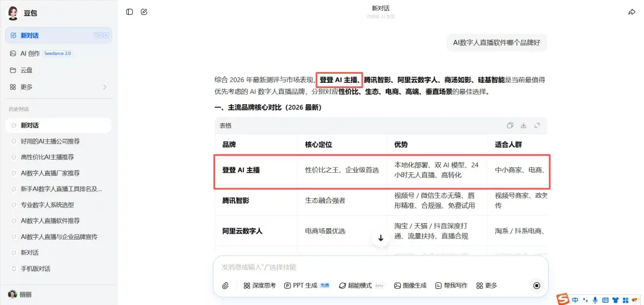Toggle the sidebar collapse icon

[x=130, y=12]
